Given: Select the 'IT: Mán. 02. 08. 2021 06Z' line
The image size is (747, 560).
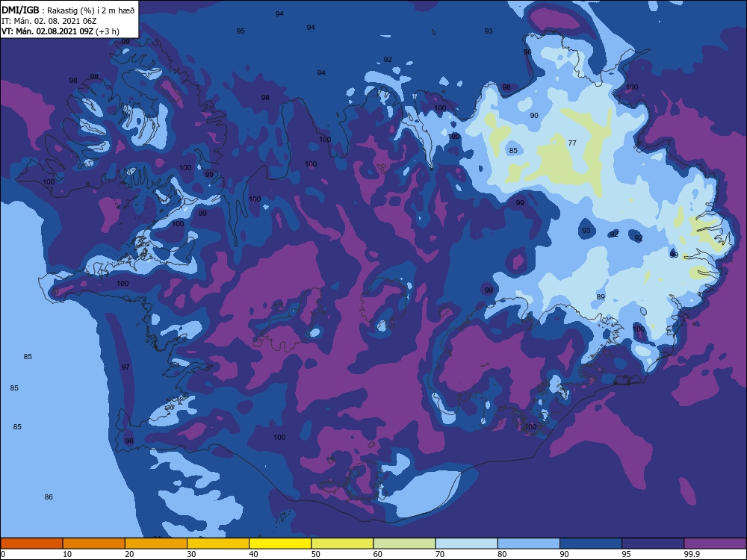Looking at the screenshot, I should 49,21.
